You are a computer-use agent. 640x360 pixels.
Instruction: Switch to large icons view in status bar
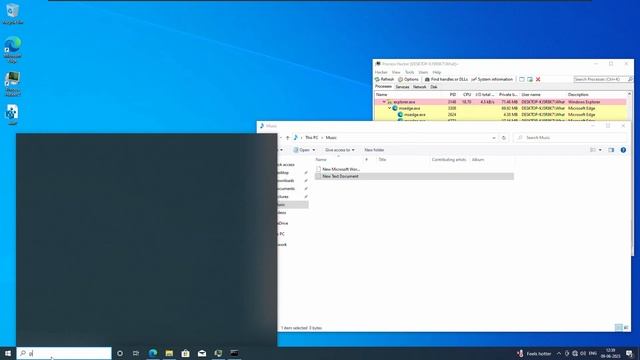tap(626, 327)
